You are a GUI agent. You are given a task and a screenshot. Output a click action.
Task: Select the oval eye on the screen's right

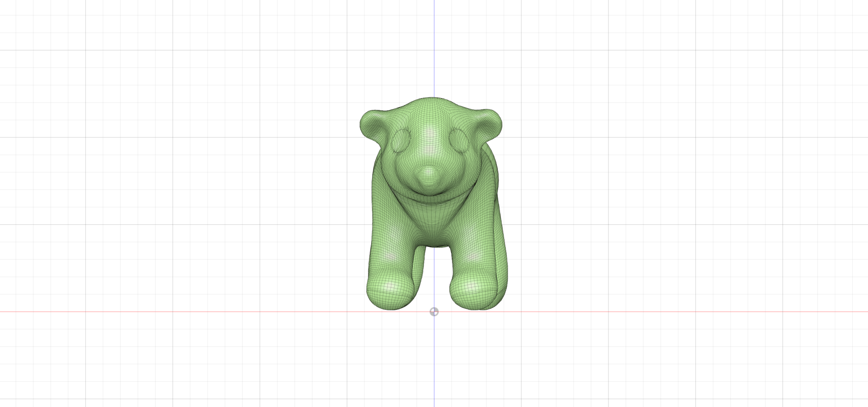click(459, 140)
